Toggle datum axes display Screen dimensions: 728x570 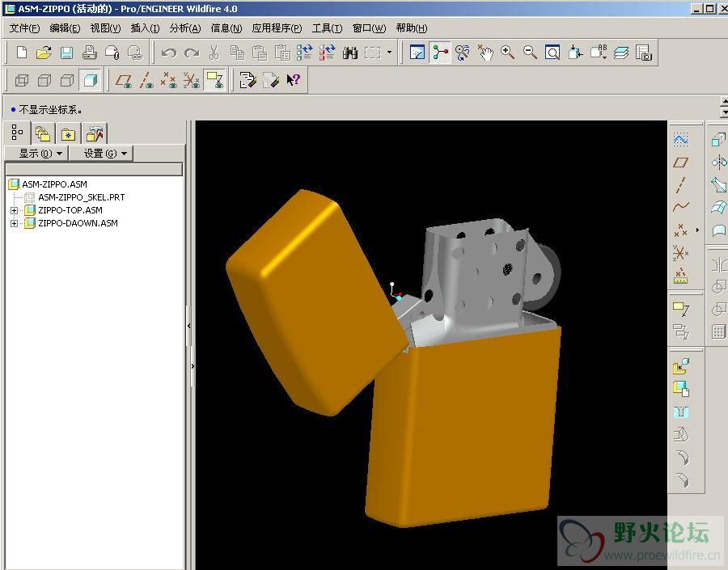click(146, 81)
